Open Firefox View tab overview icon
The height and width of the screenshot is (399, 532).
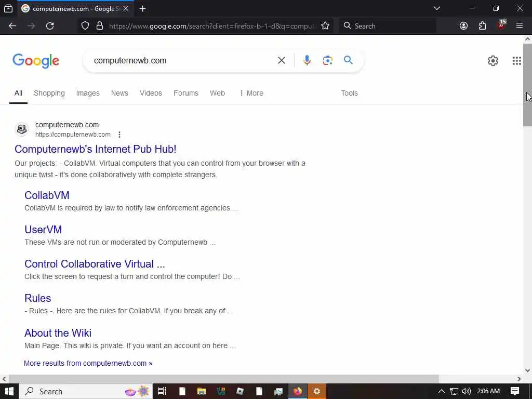(x=8, y=8)
